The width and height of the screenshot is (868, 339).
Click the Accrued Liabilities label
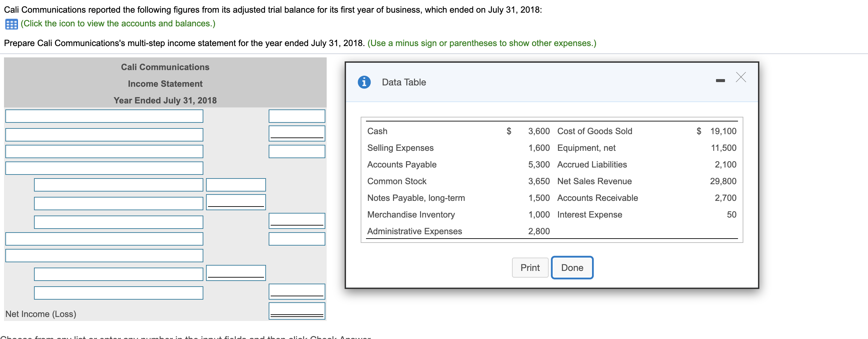(592, 164)
